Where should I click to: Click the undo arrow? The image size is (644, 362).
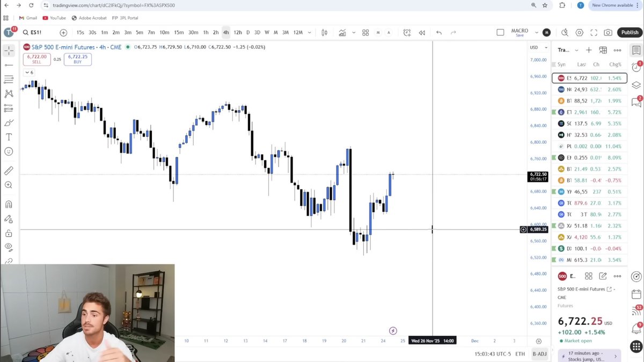coord(439,32)
